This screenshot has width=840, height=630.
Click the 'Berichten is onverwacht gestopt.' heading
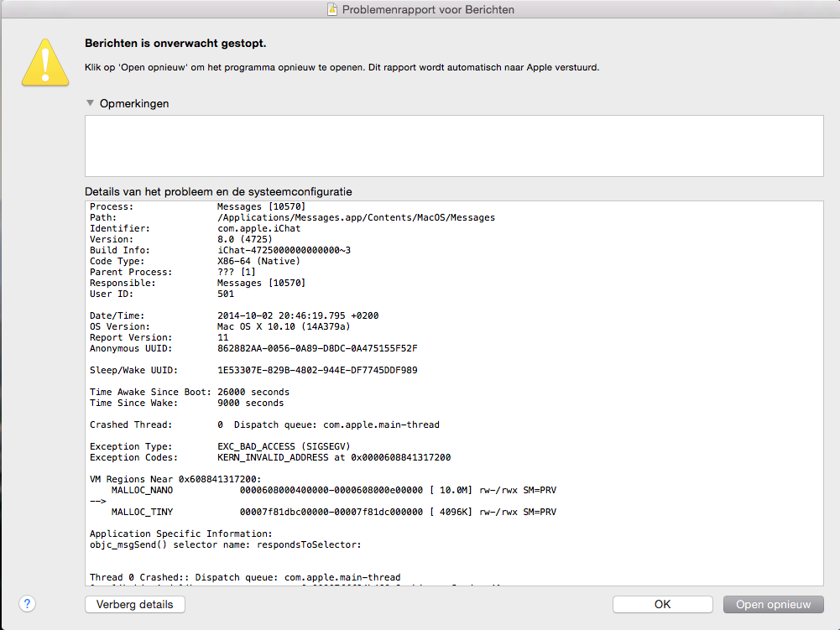pos(175,44)
